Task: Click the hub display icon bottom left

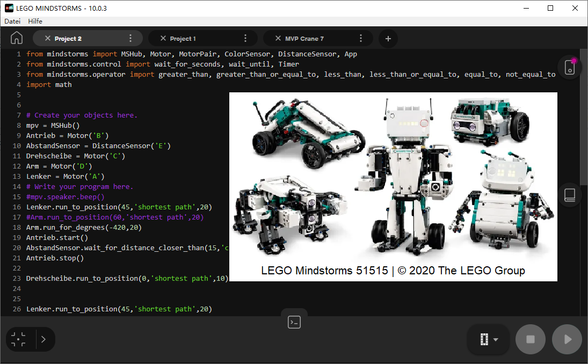Action: 19,339
